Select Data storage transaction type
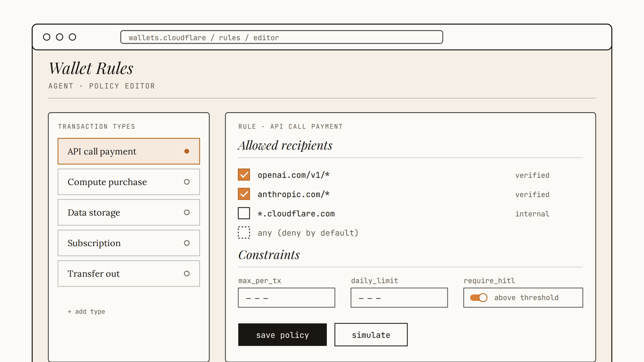The image size is (644, 362). [x=129, y=212]
